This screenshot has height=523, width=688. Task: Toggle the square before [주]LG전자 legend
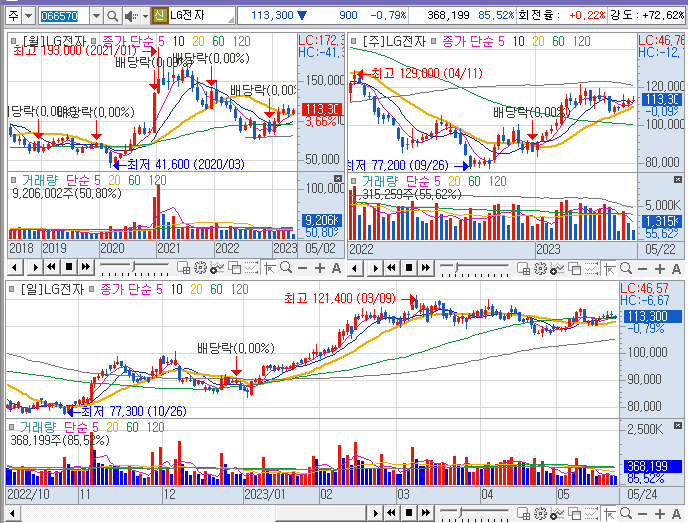tap(354, 41)
